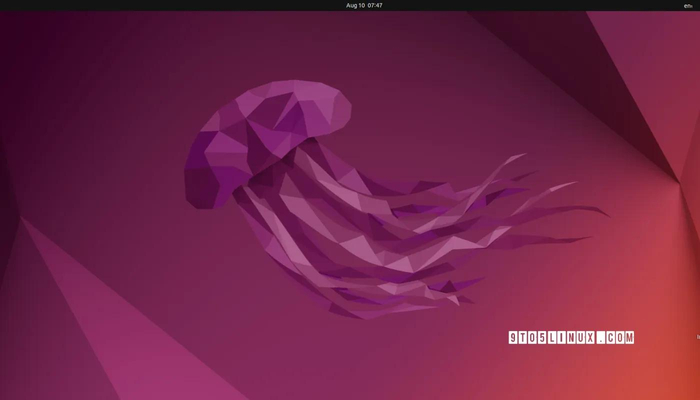Click the 'LINUX' tiles in the watermark
The height and width of the screenshot is (400, 700).
pyautogui.click(x=571, y=338)
